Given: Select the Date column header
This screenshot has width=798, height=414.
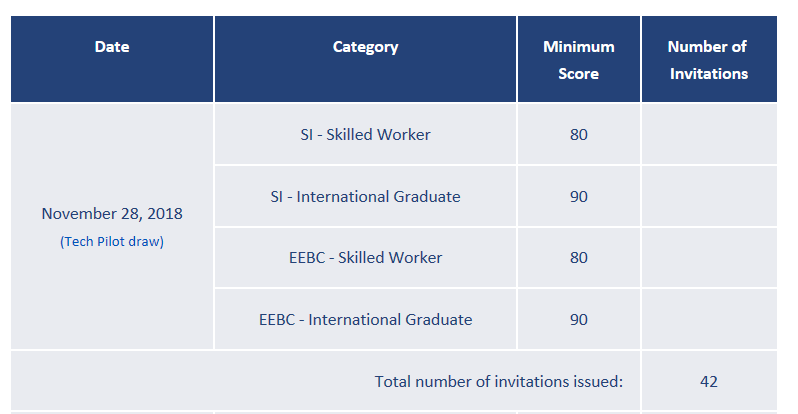Looking at the screenshot, I should pos(112,47).
